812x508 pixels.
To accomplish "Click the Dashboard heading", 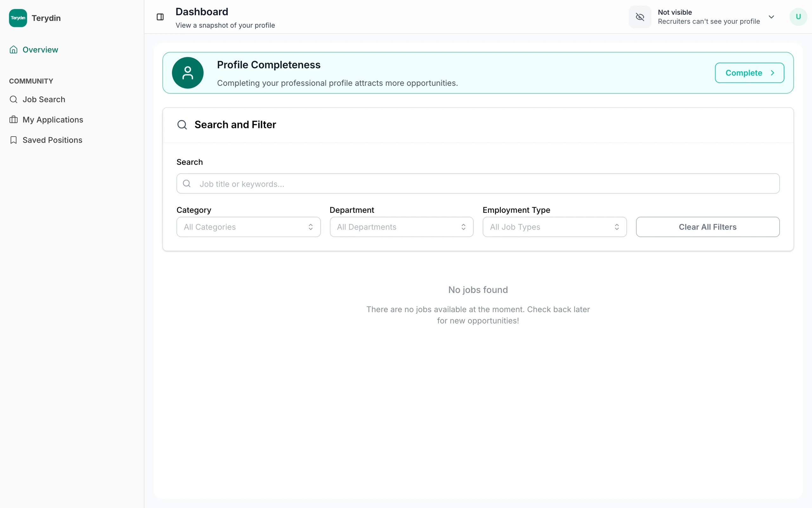I will point(202,12).
